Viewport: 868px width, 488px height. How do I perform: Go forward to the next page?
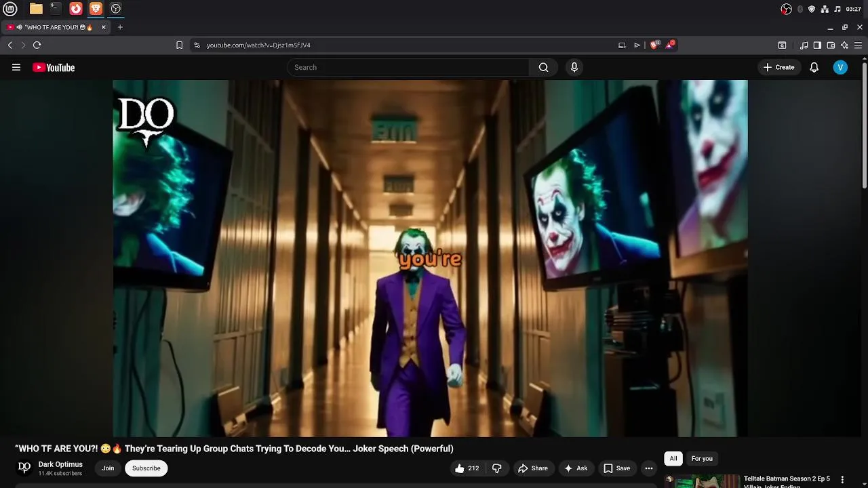click(23, 45)
